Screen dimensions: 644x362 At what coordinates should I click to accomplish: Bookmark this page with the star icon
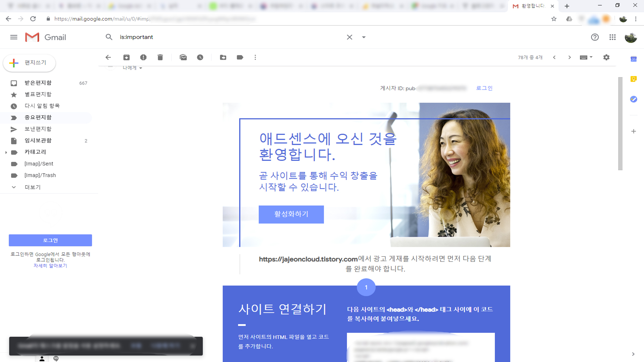coord(554,19)
